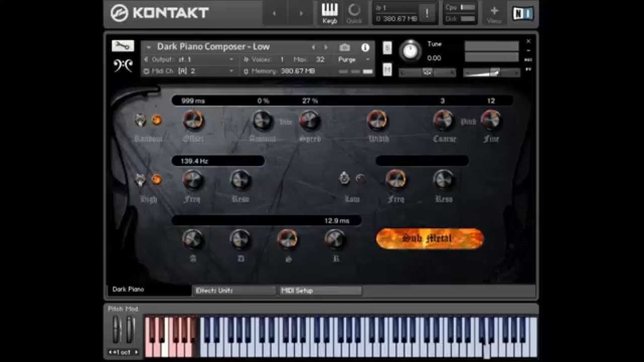
Task: Click the Tune value 0.00
Action: coord(434,58)
